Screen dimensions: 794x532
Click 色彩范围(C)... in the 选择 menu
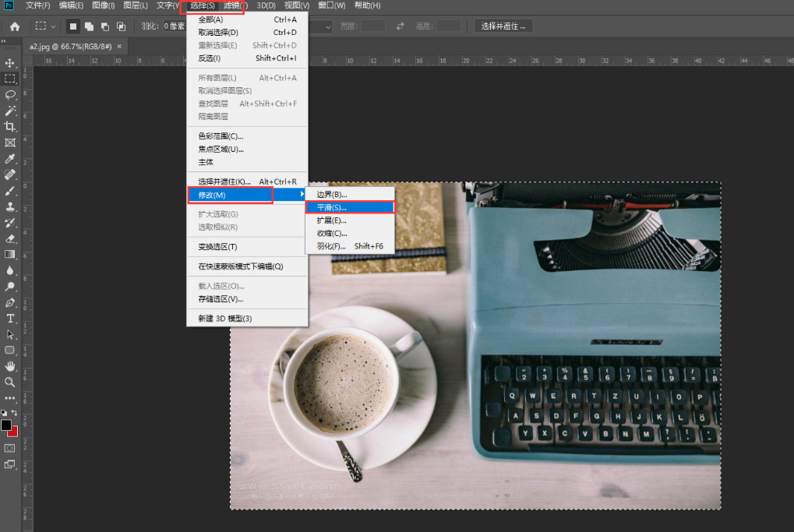pos(221,136)
